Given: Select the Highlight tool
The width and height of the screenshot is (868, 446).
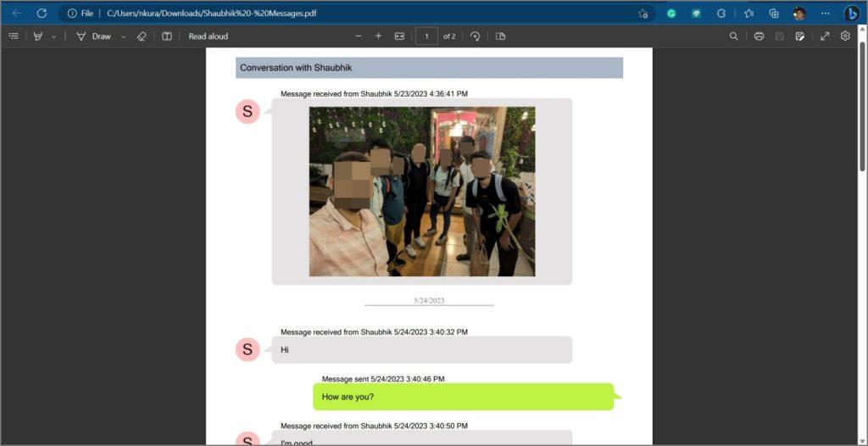Looking at the screenshot, I should [x=38, y=36].
